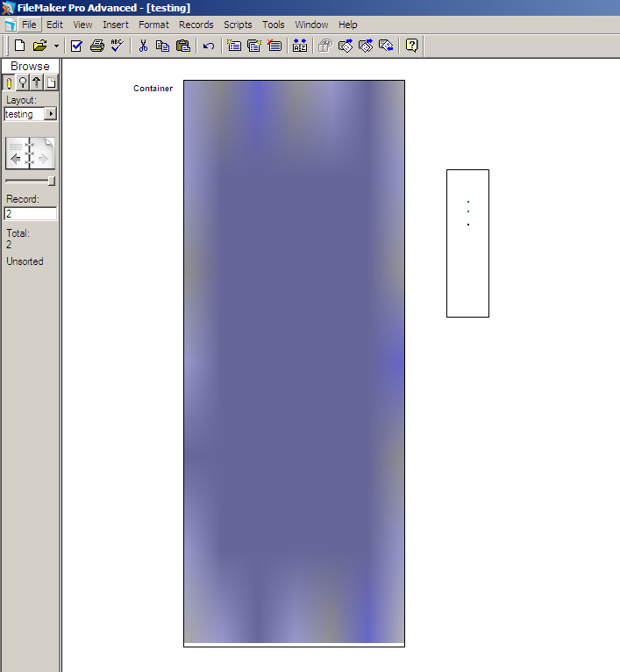Click the Sort records A-Z icon
Screen dimensions: 620x672
coord(300,46)
